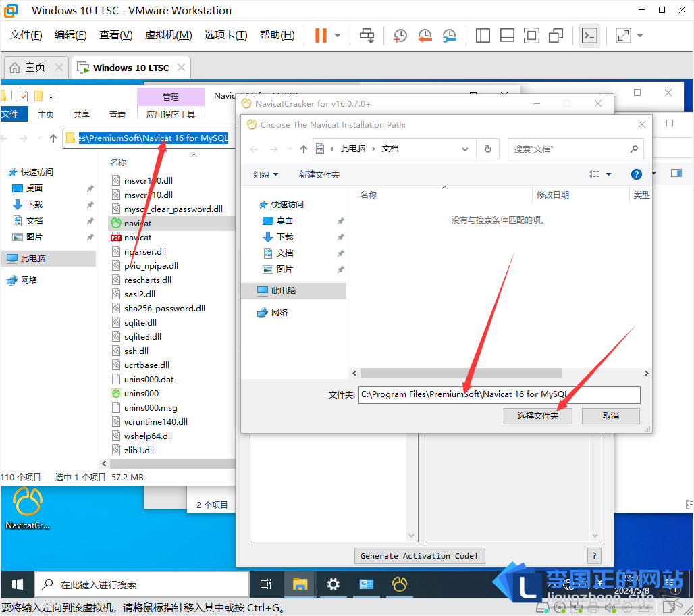Open snapshot manager icon in VMware toolbar
The height and width of the screenshot is (616, 694).
coord(449,35)
